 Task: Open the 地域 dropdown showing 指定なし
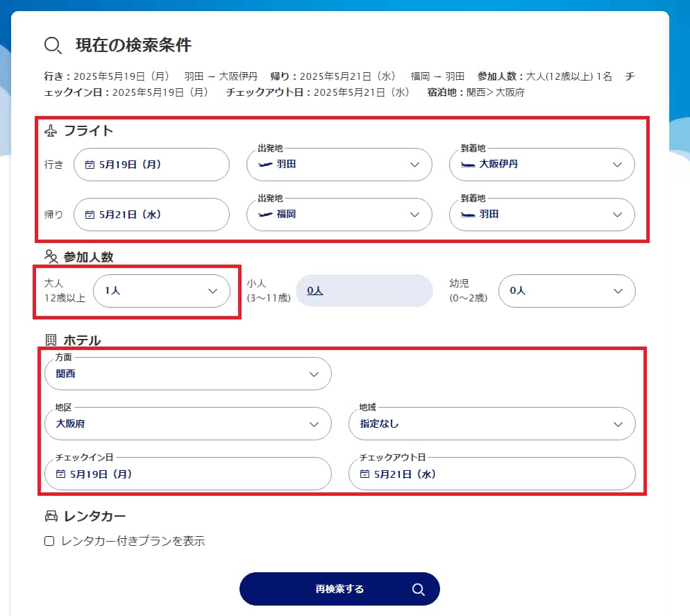(491, 424)
